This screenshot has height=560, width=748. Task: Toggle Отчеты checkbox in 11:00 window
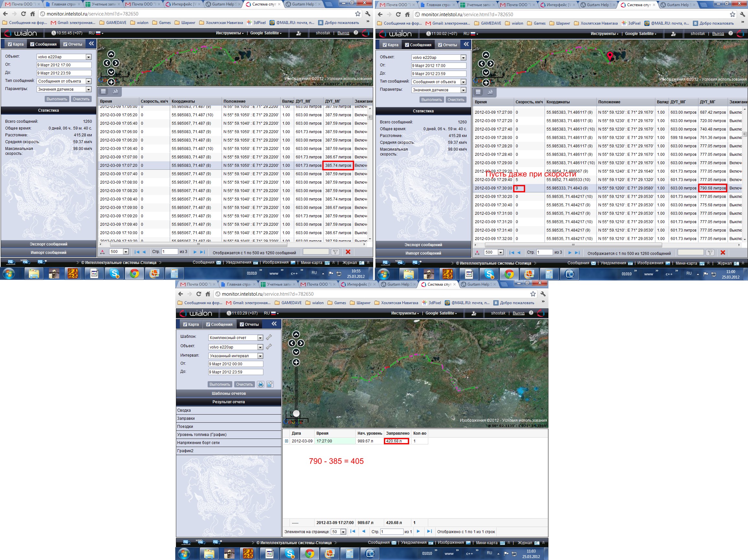[440, 45]
